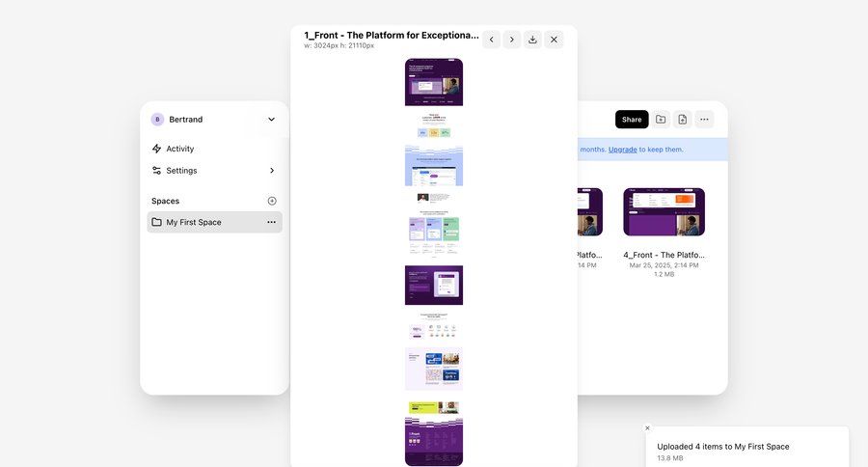Viewport: 868px width, 467px height.
Task: Open the three-dots menu next to upload
Action: pos(705,120)
